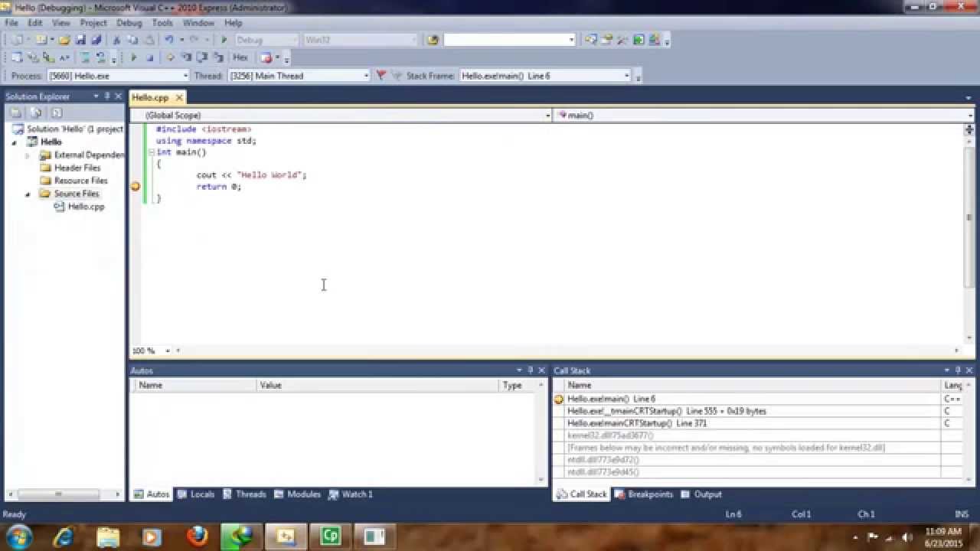The height and width of the screenshot is (551, 980).
Task: Click the Cut scissors icon
Action: pos(117,40)
